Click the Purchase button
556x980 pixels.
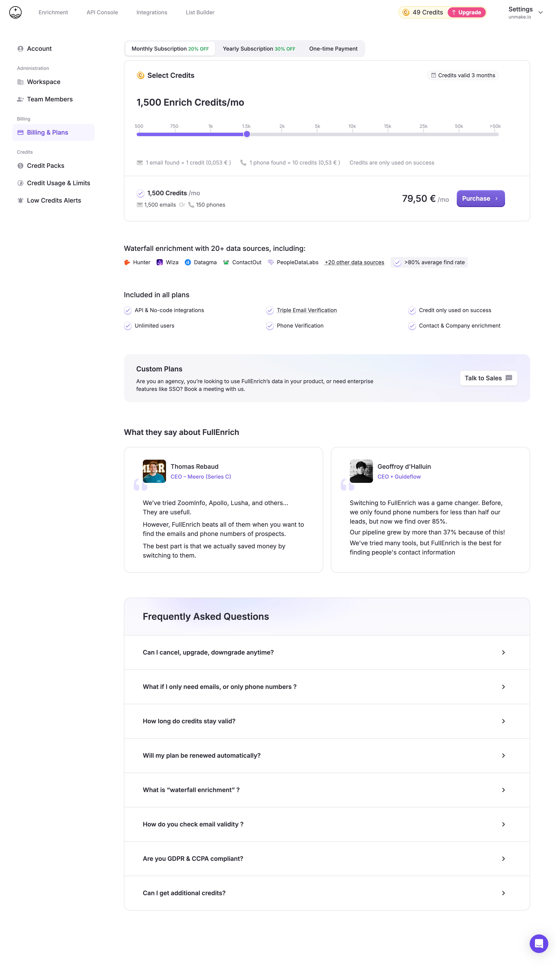pyautogui.click(x=480, y=199)
